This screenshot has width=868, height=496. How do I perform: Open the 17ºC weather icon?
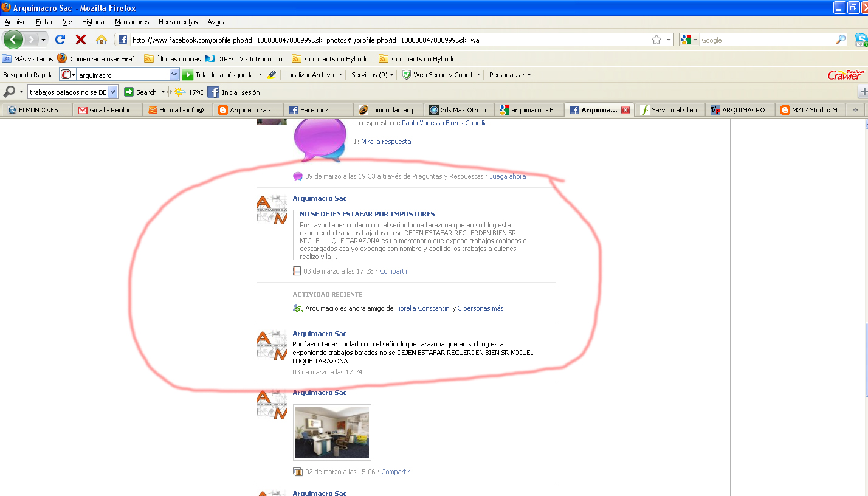click(x=180, y=92)
